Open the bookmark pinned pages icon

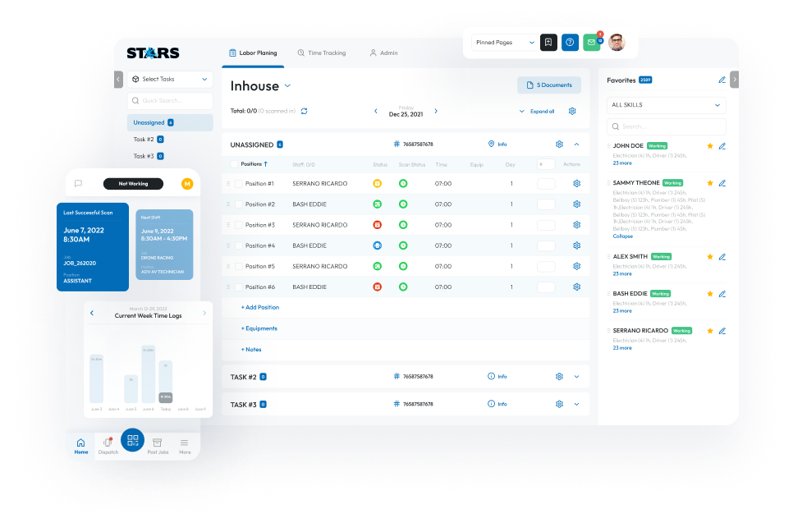tap(548, 43)
